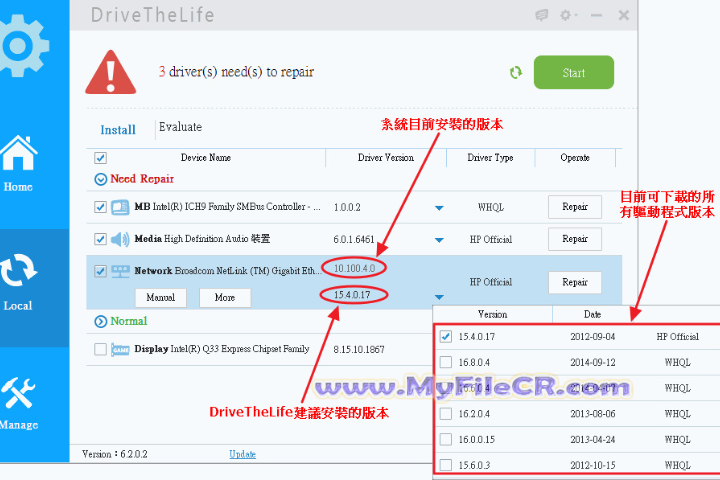
Task: Click the More button under Network driver
Action: [x=225, y=298]
